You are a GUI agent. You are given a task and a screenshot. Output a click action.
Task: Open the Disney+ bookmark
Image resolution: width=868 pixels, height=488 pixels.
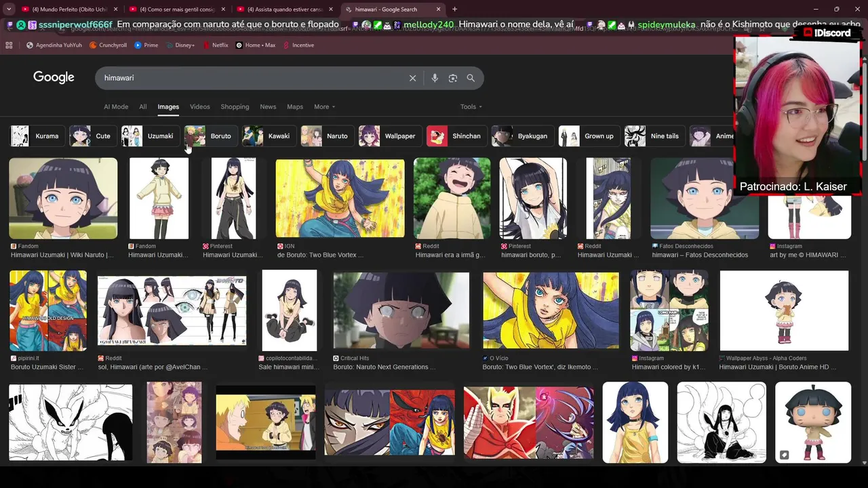point(180,45)
